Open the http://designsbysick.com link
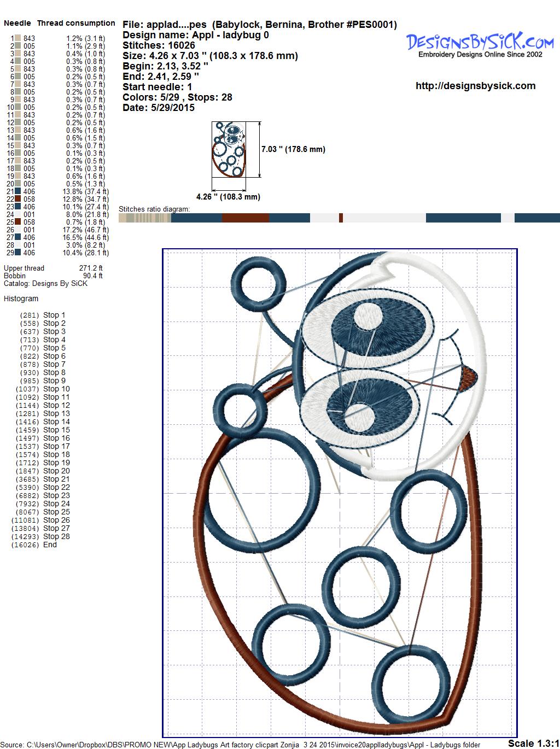560x749 pixels. point(475,86)
